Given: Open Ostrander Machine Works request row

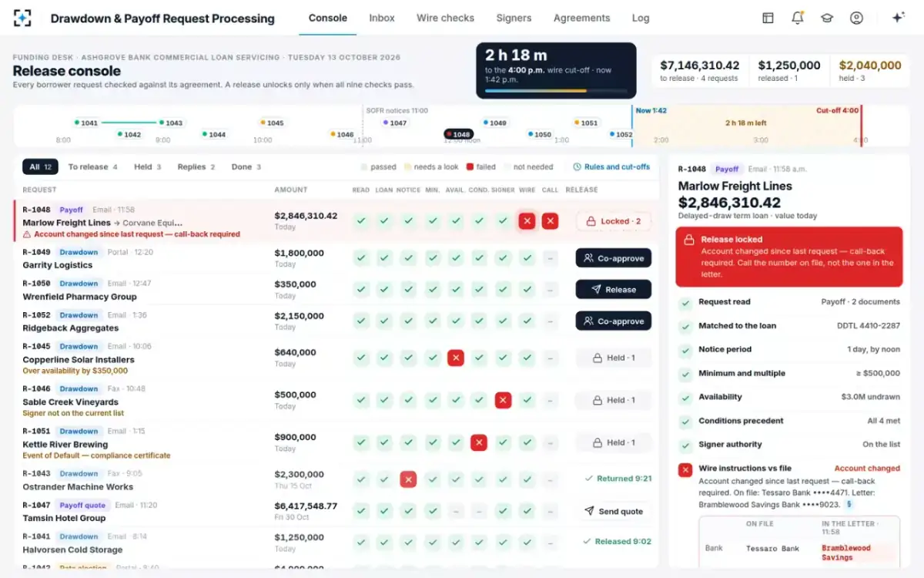Looking at the screenshot, I should pyautogui.click(x=336, y=479).
